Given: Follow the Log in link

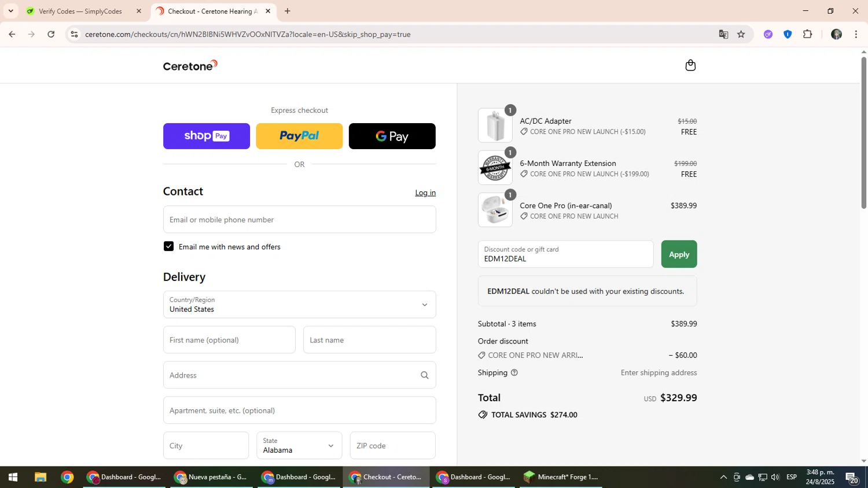Looking at the screenshot, I should pos(425,193).
